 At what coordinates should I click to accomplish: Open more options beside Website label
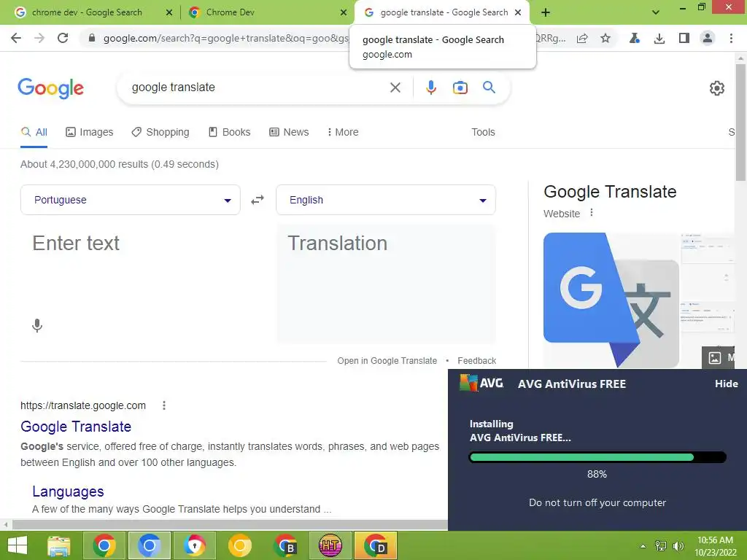[591, 213]
